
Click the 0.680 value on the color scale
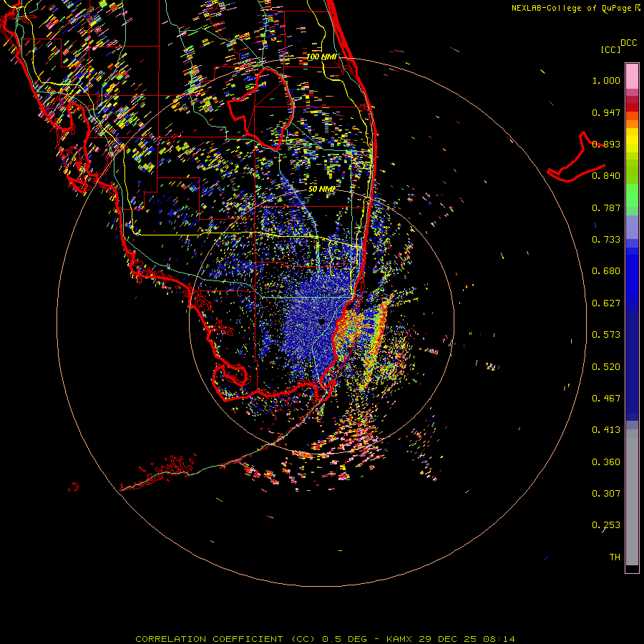(x=606, y=271)
